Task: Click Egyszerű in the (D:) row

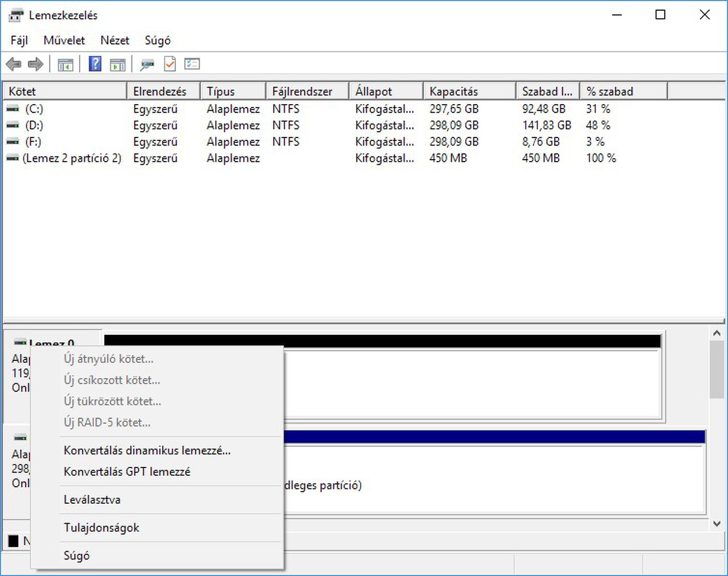Action: pyautogui.click(x=155, y=125)
